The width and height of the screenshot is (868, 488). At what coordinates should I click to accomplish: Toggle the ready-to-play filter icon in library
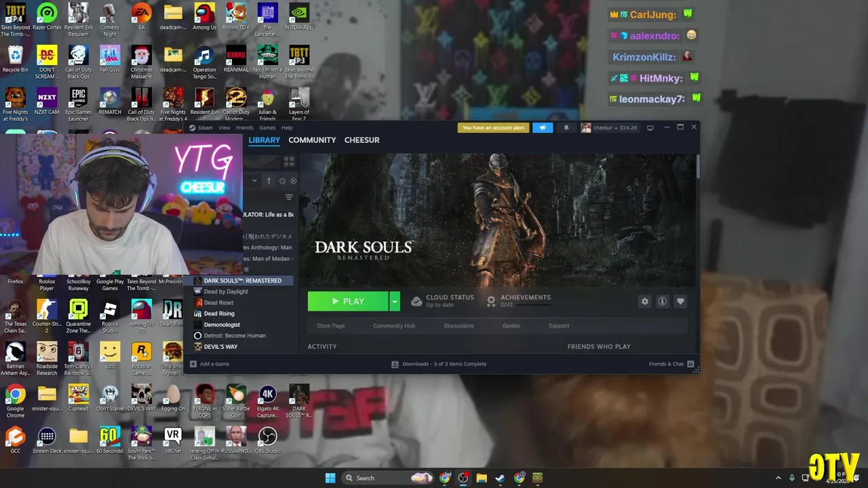point(293,181)
